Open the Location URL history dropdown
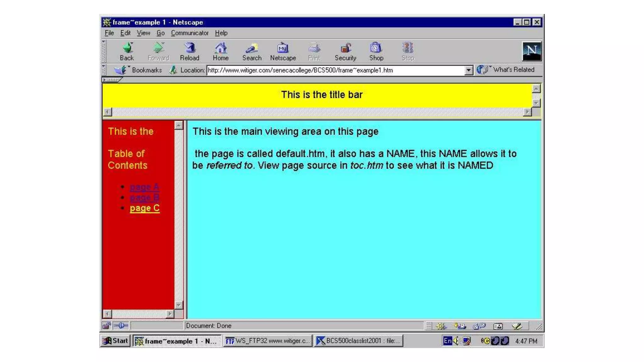The image size is (644, 362). [x=469, y=70]
